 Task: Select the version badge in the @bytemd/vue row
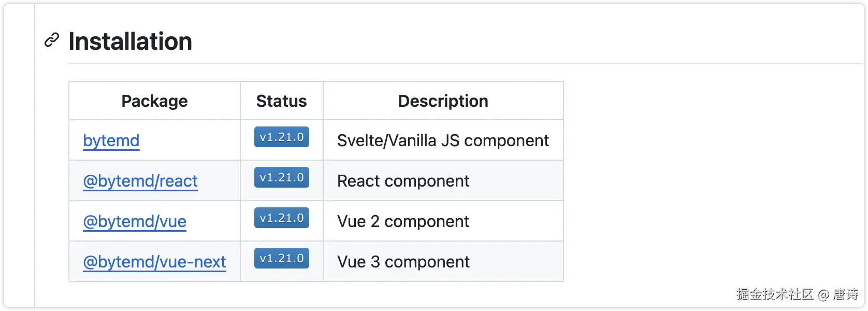coord(281,218)
